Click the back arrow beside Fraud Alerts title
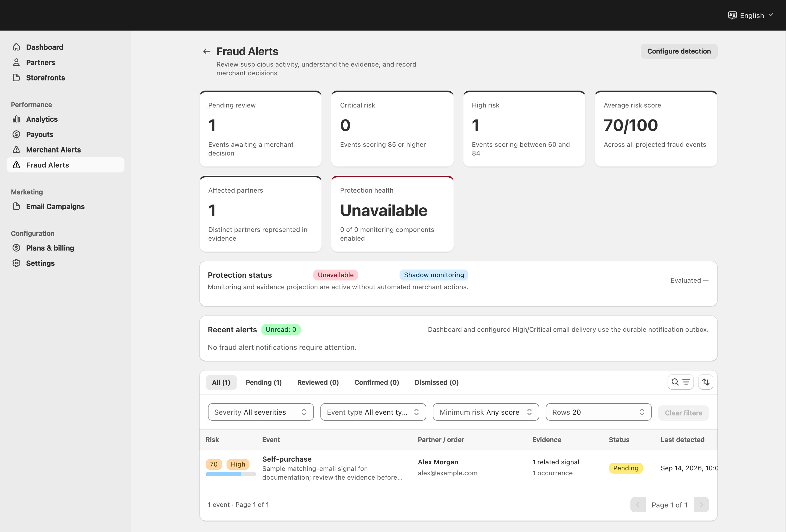Screen dimensions: 786x532 point(207,51)
